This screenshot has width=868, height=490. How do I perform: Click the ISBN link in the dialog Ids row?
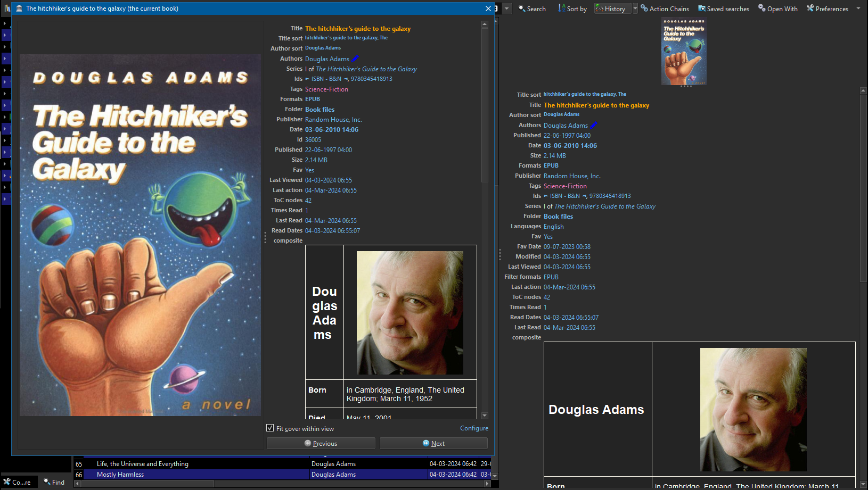(x=317, y=79)
